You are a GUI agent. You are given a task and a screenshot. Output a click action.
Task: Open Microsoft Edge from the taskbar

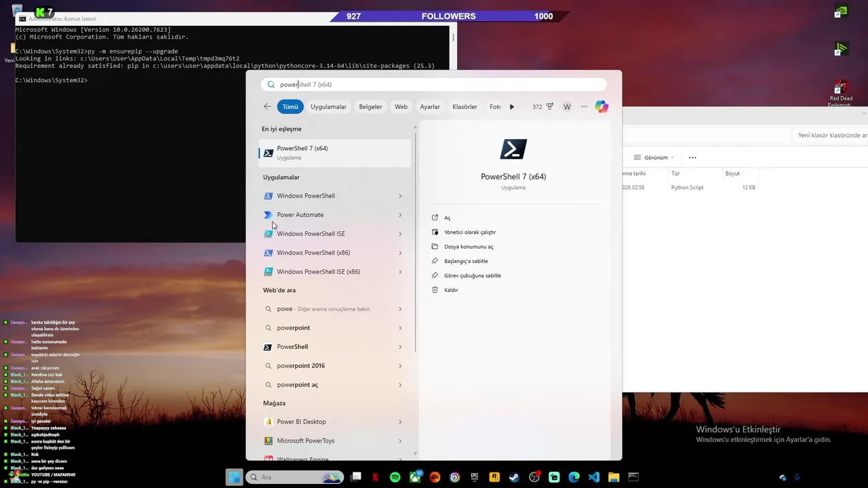pyautogui.click(x=574, y=477)
